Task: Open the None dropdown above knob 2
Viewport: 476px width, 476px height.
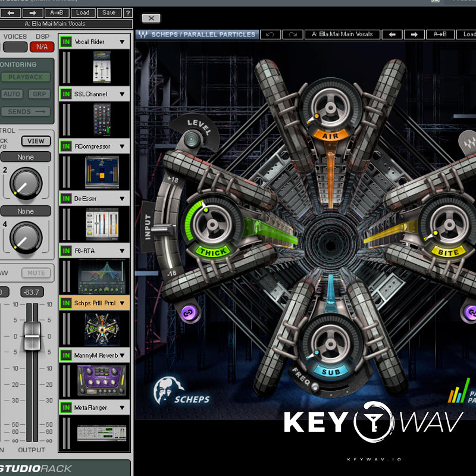Action: click(26, 157)
